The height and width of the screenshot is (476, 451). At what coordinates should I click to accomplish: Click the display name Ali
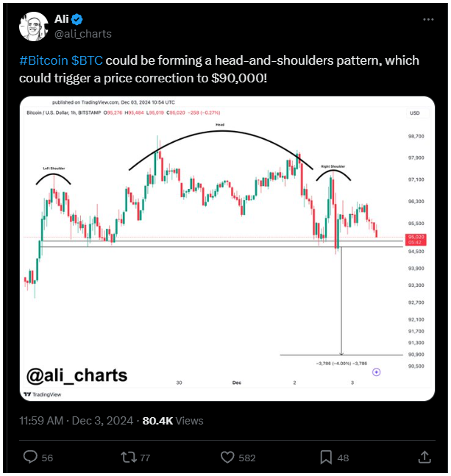coord(62,19)
